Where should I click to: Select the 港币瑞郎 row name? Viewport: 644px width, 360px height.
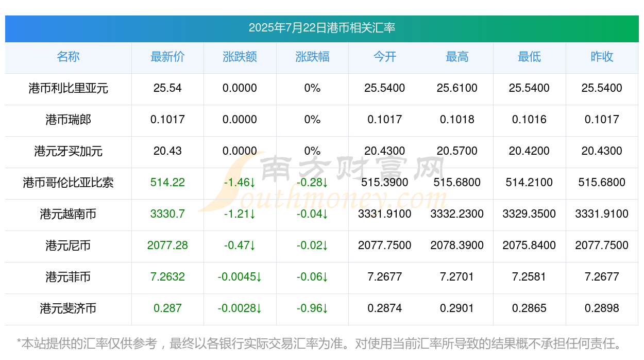[68, 120]
